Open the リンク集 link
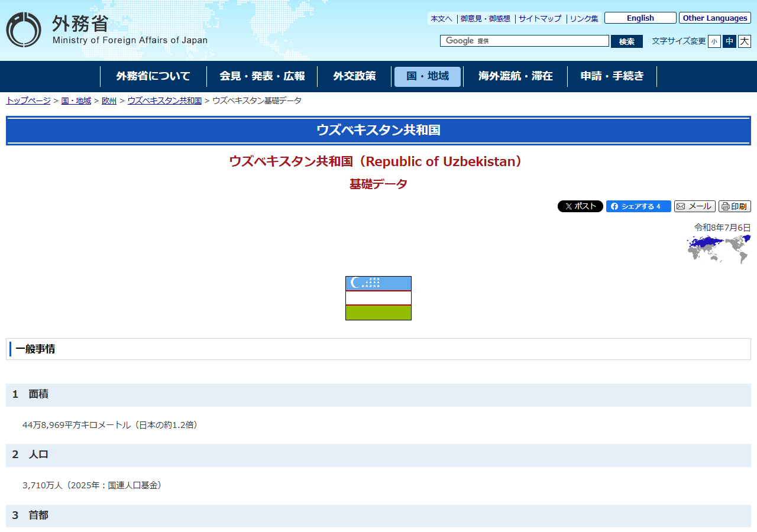 584,18
